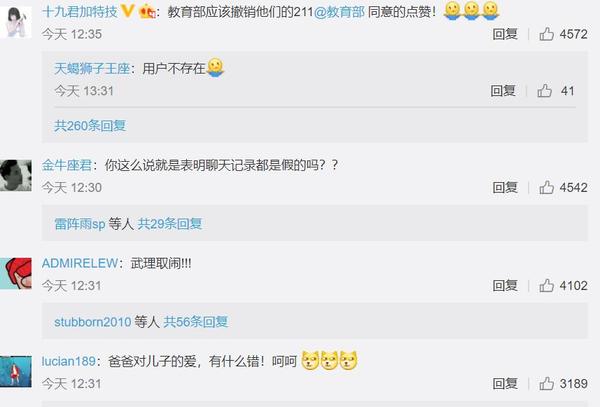Visit 天蝎狮子王座's profile link
600x407 pixels.
point(92,69)
